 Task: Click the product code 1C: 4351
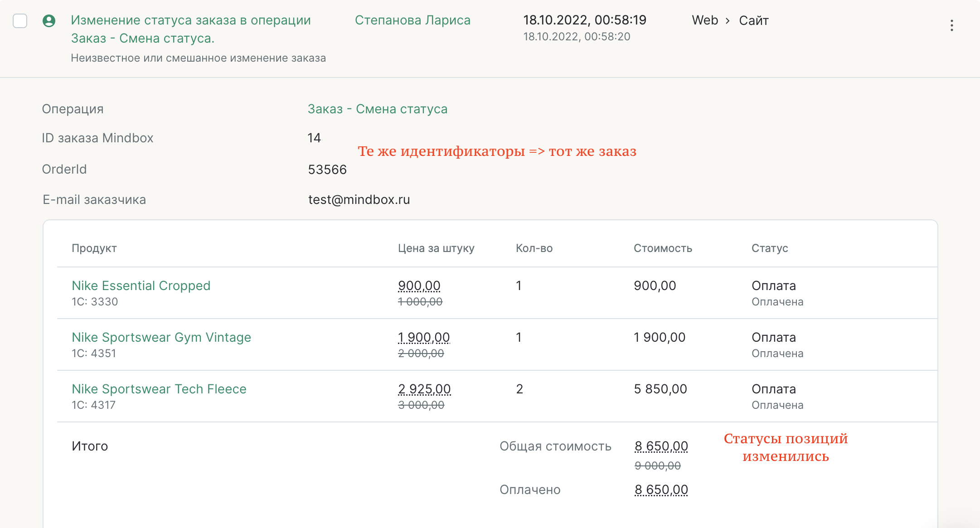click(94, 353)
